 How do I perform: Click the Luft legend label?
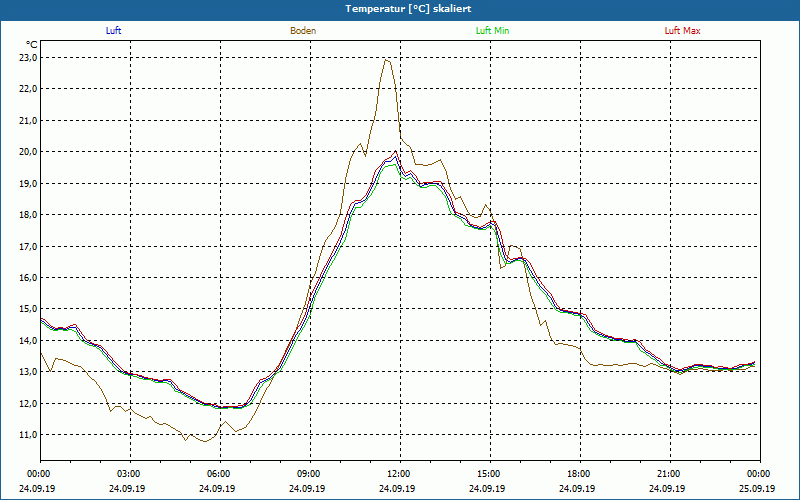tap(113, 31)
